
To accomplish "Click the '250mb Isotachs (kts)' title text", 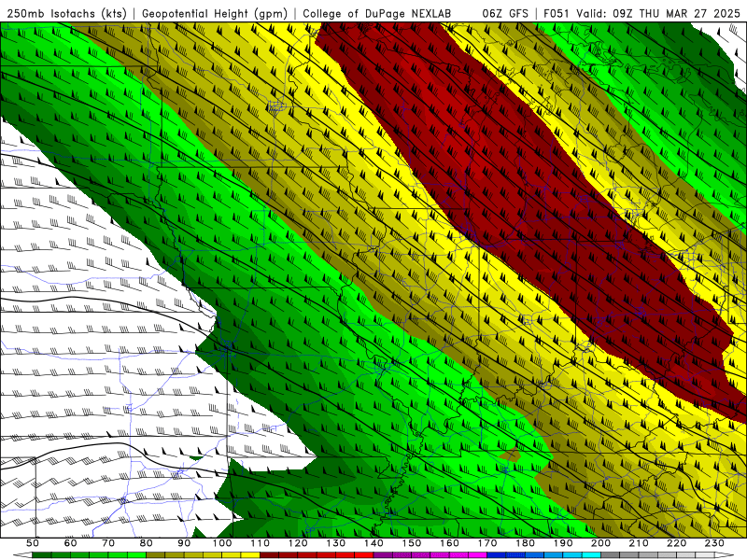I will tap(66, 14).
